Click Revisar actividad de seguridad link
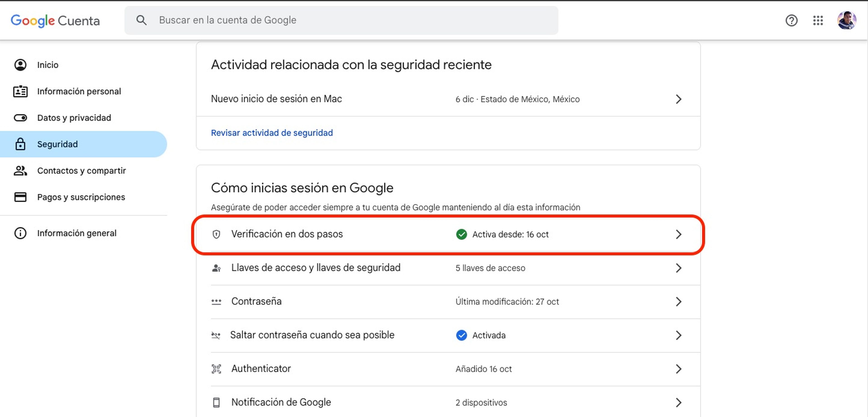This screenshot has height=417, width=868. click(271, 133)
